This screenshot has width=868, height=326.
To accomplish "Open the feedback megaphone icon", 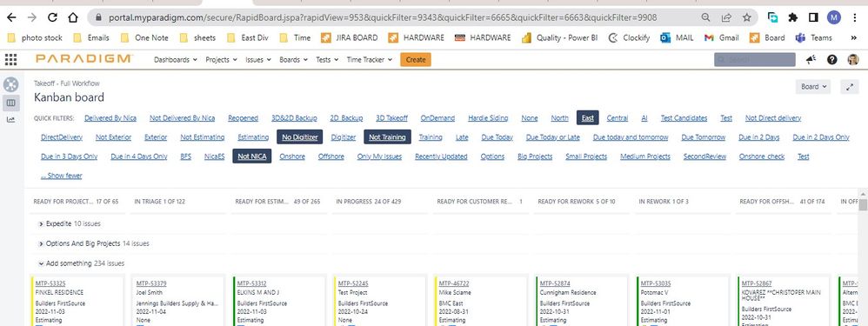I will tap(811, 59).
